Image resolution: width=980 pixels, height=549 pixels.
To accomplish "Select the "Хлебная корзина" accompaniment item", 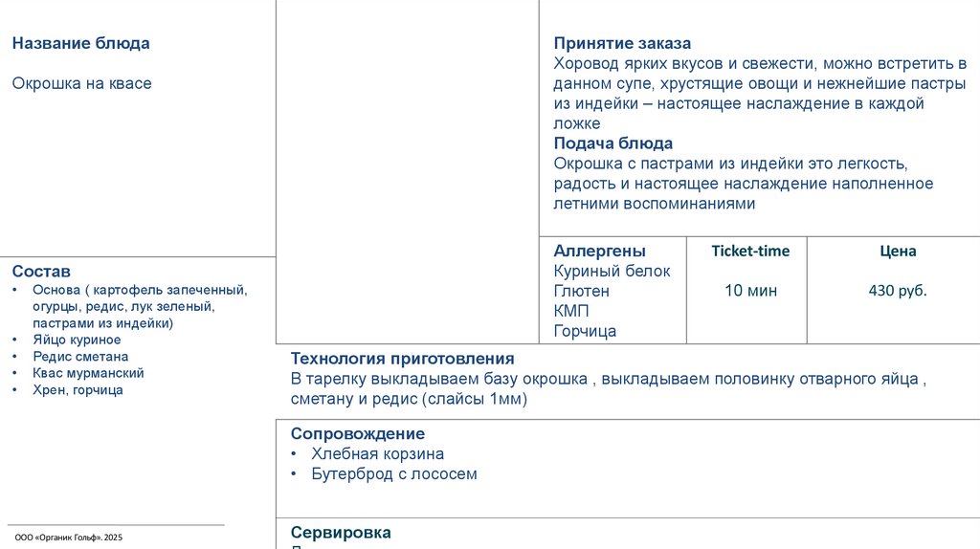I will (377, 453).
